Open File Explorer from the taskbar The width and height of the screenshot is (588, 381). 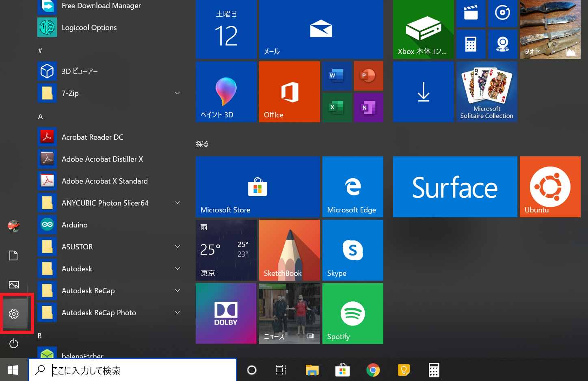[x=312, y=370]
